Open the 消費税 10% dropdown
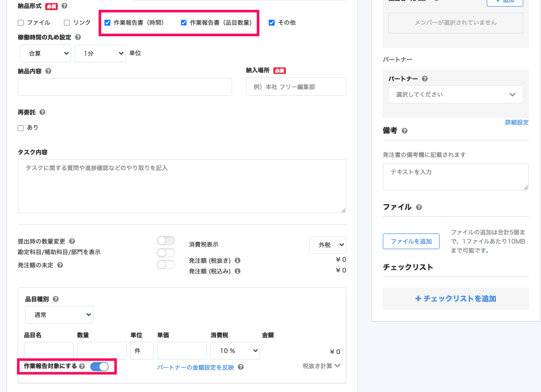Screen dimensions: 541x392 pos(235,350)
